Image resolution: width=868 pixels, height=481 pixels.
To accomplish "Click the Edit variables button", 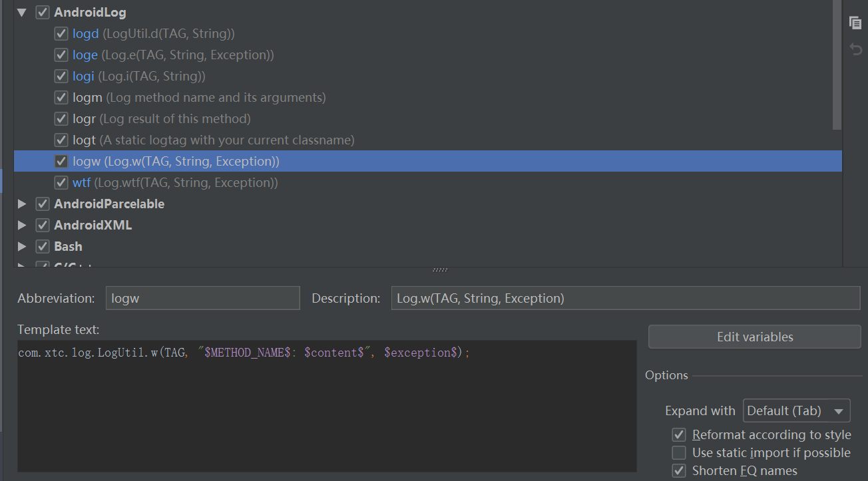I will (x=754, y=337).
